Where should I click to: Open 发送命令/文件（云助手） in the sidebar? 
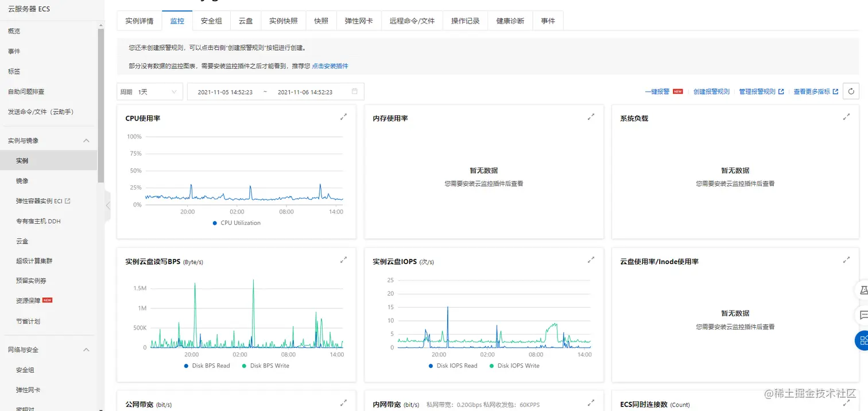(x=41, y=111)
